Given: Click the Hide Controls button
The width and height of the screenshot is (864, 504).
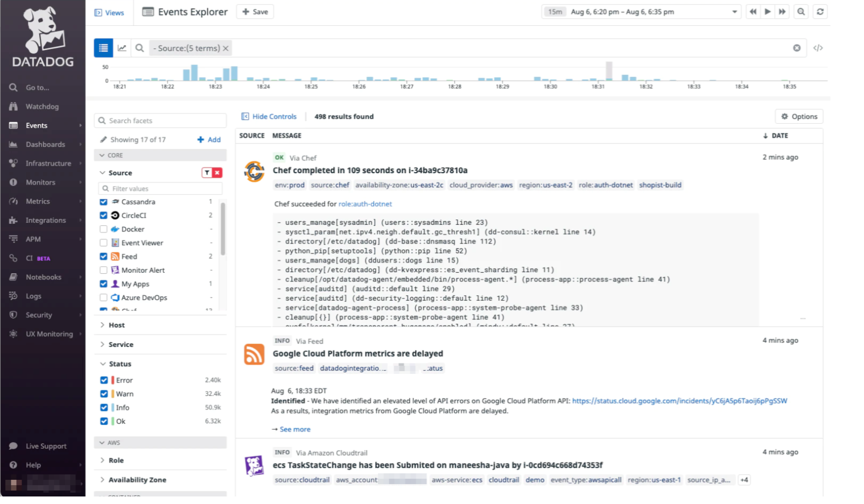Looking at the screenshot, I should coord(269,116).
